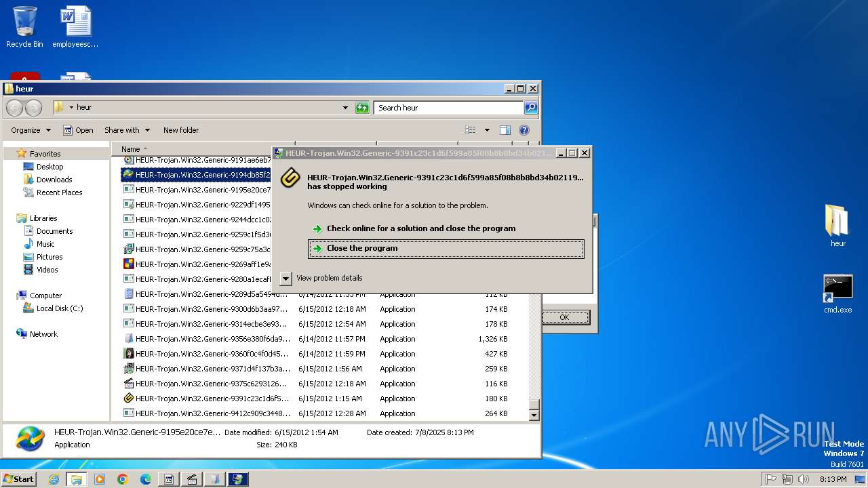Click New folder in the toolbar
The image size is (868, 488).
click(181, 130)
